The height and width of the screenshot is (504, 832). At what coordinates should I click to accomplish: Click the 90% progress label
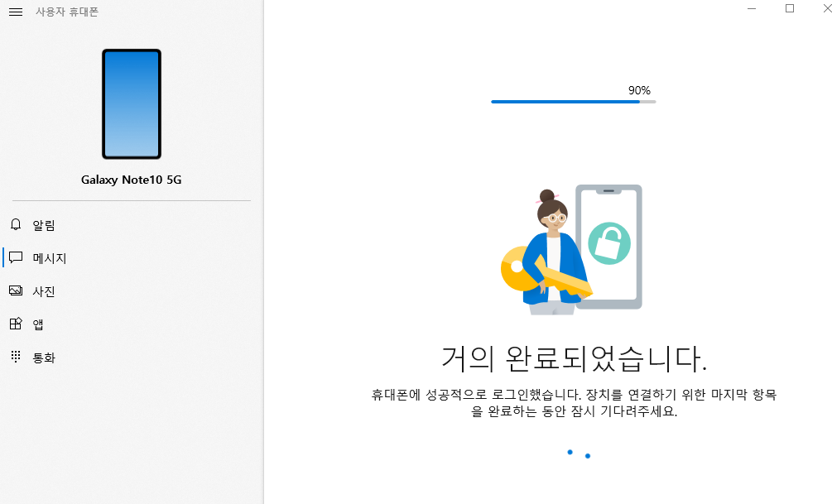639,90
